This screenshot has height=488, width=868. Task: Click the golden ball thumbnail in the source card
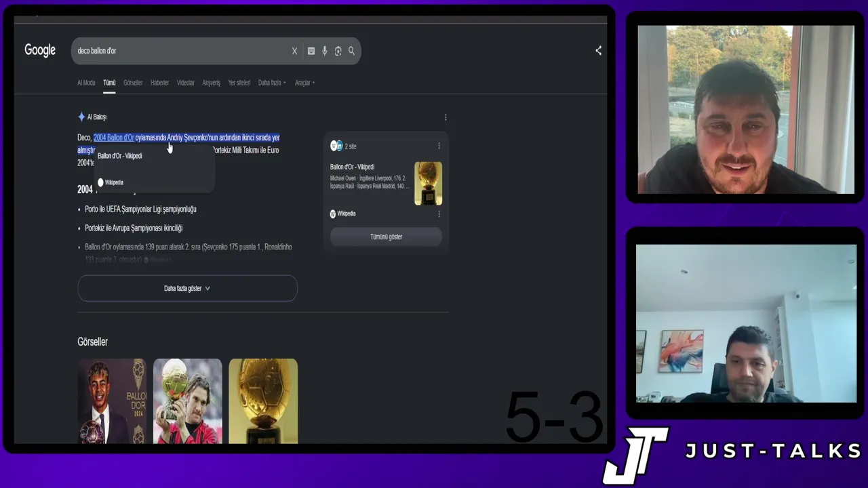429,183
